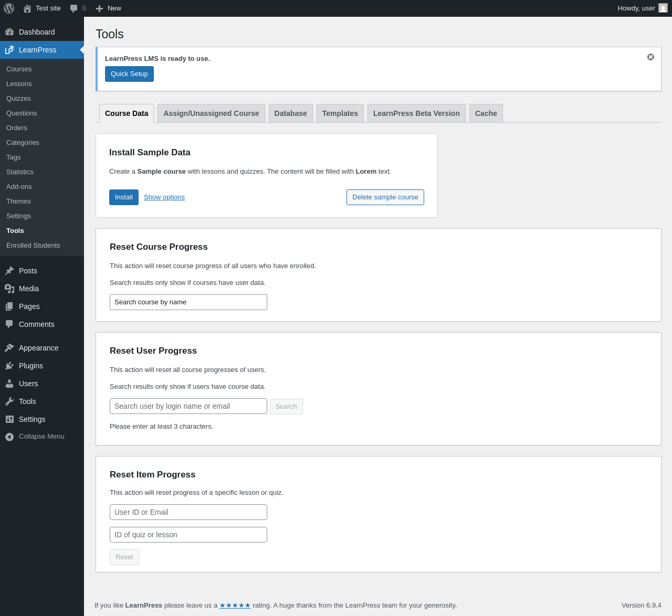The width and height of the screenshot is (672, 616).
Task: Open Categories in LearnPress submenu
Action: coord(42,143)
